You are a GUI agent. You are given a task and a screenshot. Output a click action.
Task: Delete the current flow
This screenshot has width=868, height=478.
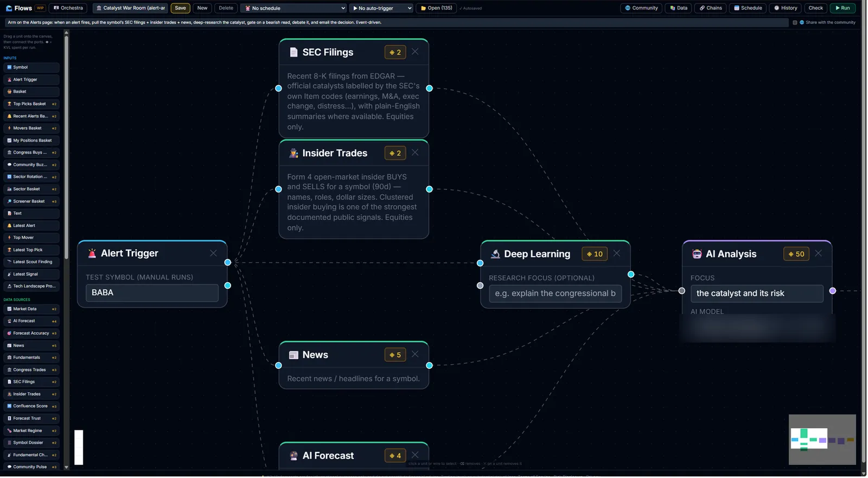point(226,8)
